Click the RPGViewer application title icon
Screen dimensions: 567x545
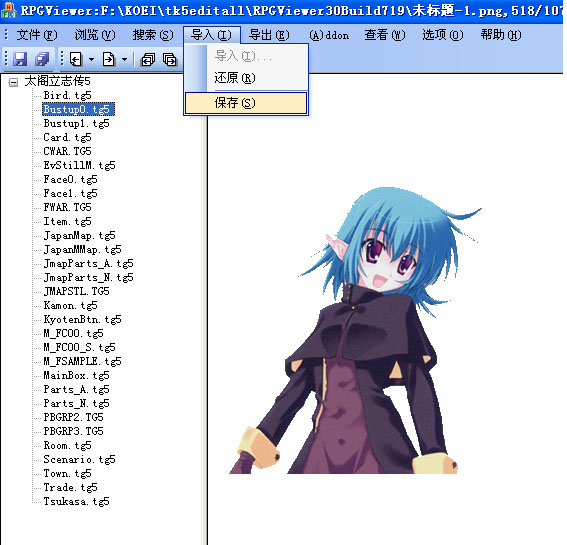8,10
